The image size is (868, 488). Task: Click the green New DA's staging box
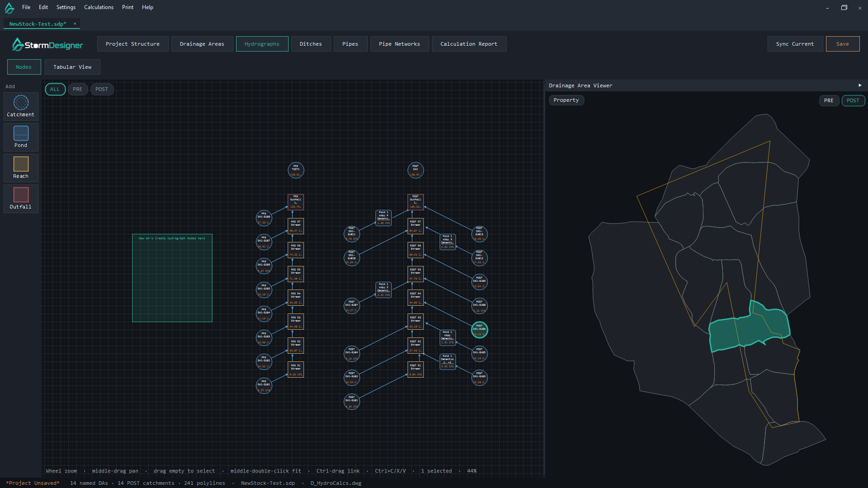pos(172,278)
